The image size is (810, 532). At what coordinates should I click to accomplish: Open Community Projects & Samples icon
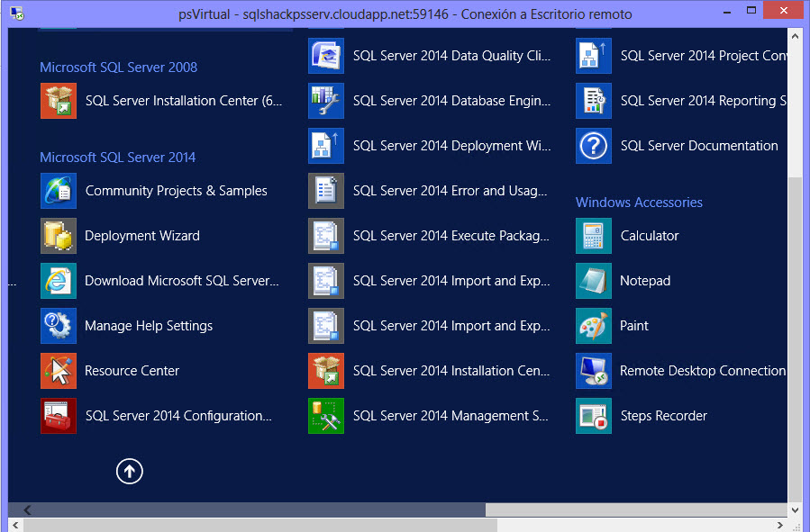(x=59, y=191)
